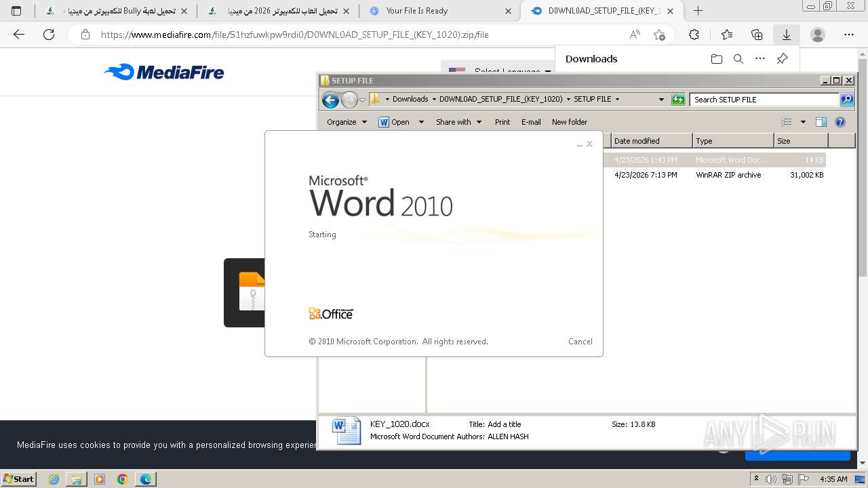Toggle the Edge Downloads toolbar icon

[x=787, y=35]
